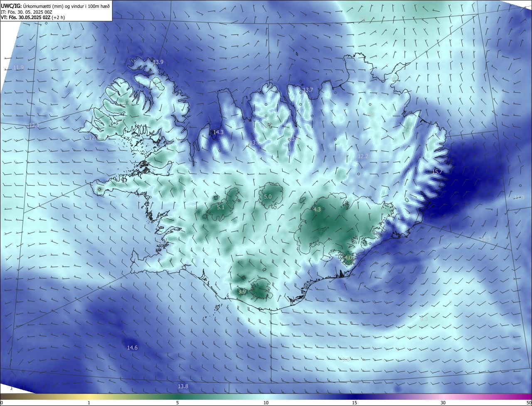This screenshot has height=406, width=532.
Task: Click the 4.0 value near the southeast coast
Action: [348, 257]
